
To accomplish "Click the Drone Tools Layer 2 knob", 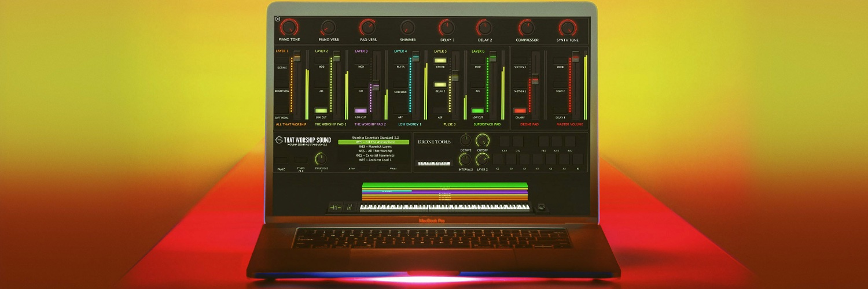I will pyautogui.click(x=482, y=160).
